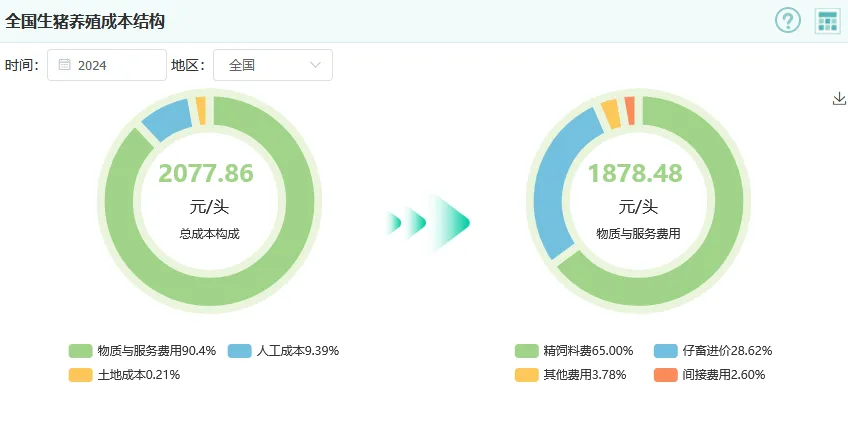
Task: Select blue 人工成本 segment in left donut
Action: (x=169, y=118)
